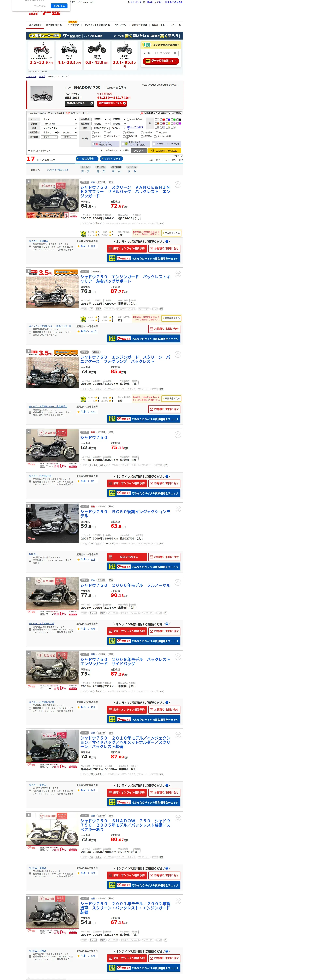Click the calendar icon to reserve a BUSH visit
313x980 pixels.
[x=111, y=557]
